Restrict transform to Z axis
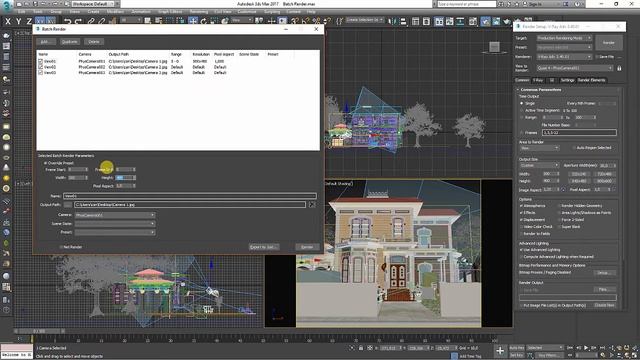The image size is (640, 360). pyautogui.click(x=29, y=21)
